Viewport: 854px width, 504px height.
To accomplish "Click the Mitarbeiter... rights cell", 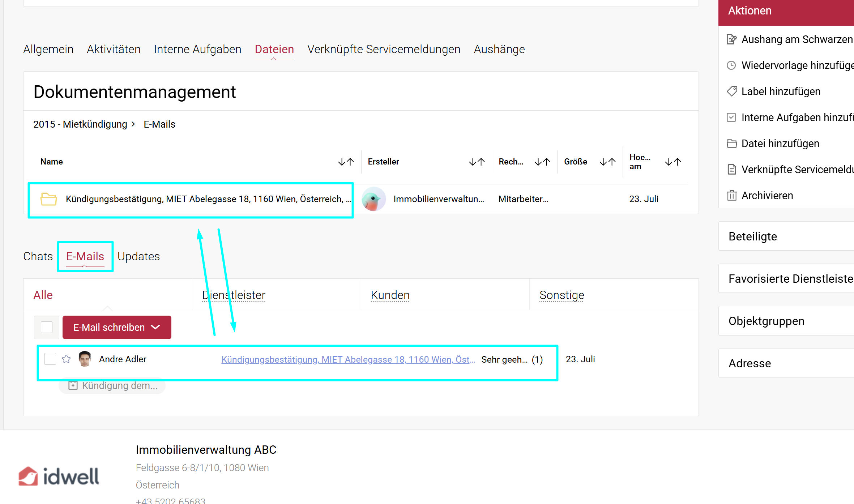I will coord(523,199).
